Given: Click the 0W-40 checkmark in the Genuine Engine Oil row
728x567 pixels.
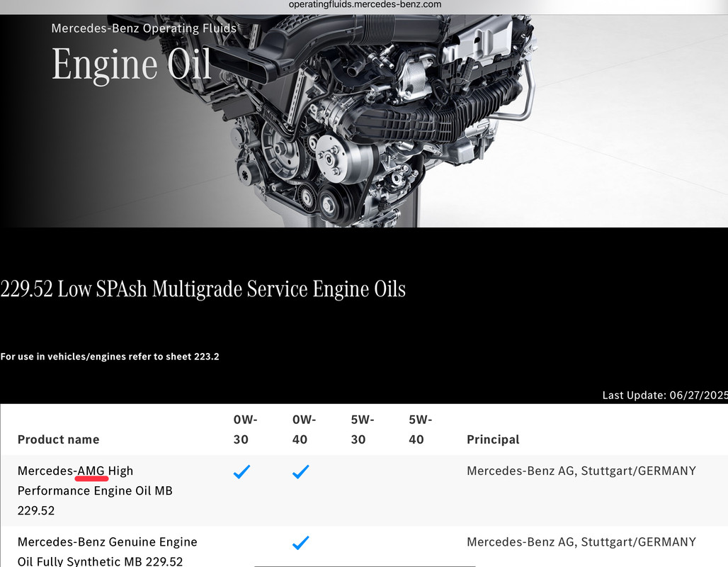Looking at the screenshot, I should click(x=301, y=542).
